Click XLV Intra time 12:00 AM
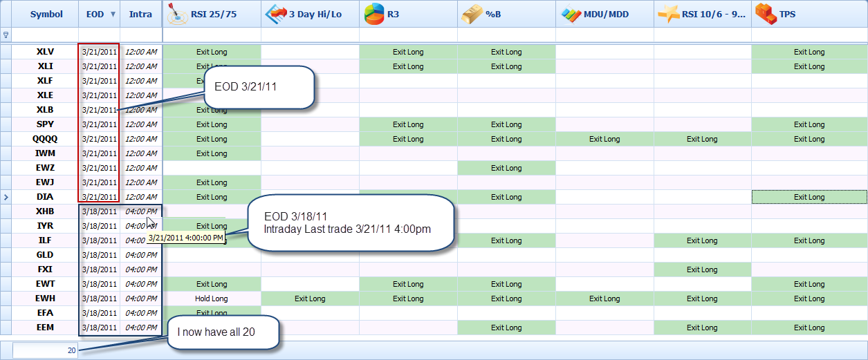Screen dimensions: 868x360 point(141,52)
